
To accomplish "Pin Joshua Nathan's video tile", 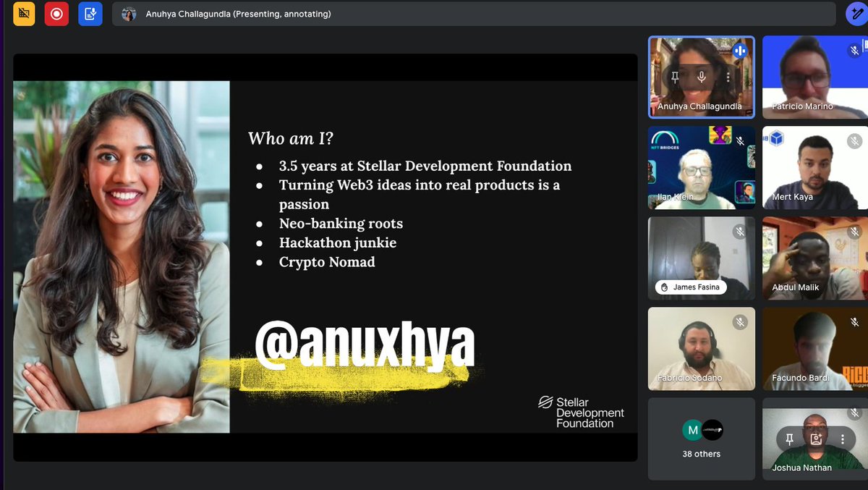I will tap(790, 439).
